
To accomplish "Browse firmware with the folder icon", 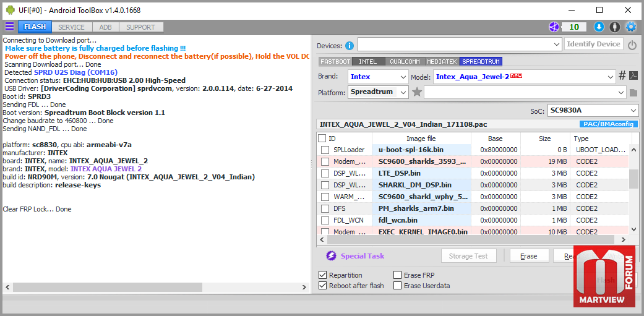I will click(633, 93).
